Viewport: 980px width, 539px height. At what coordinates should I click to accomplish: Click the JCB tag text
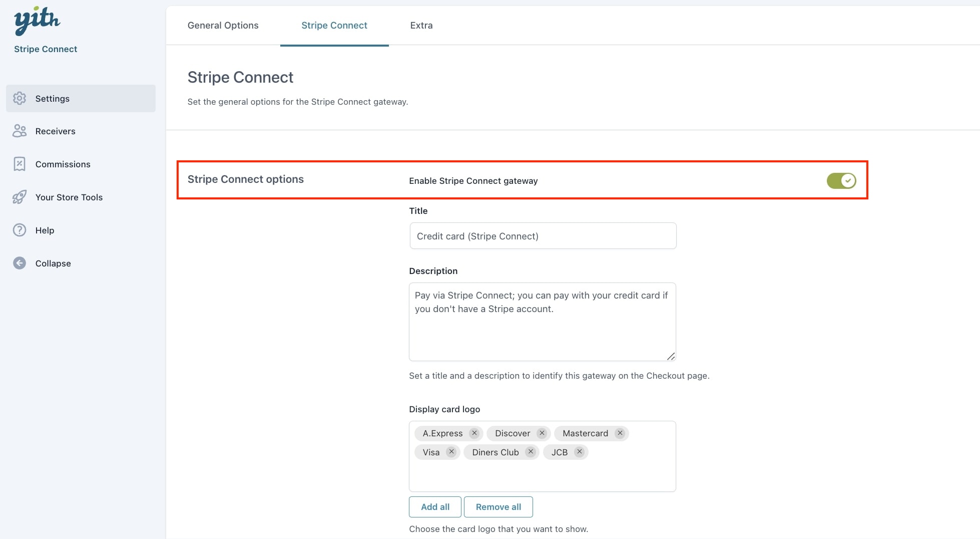click(560, 452)
